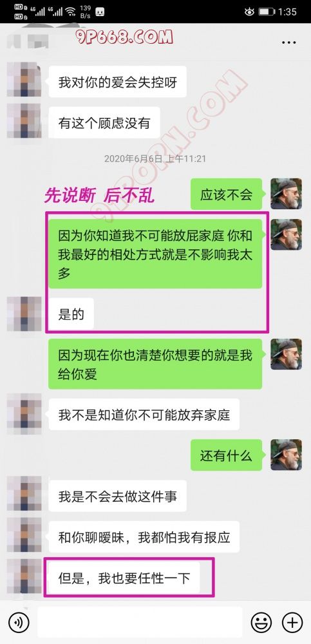Tap the message 我不是知道你不可能放弃家庭
This screenshot has width=311, height=644.
pos(144,415)
